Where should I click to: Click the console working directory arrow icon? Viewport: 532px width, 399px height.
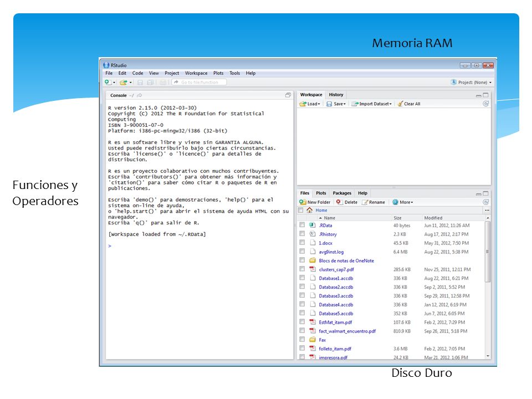139,95
